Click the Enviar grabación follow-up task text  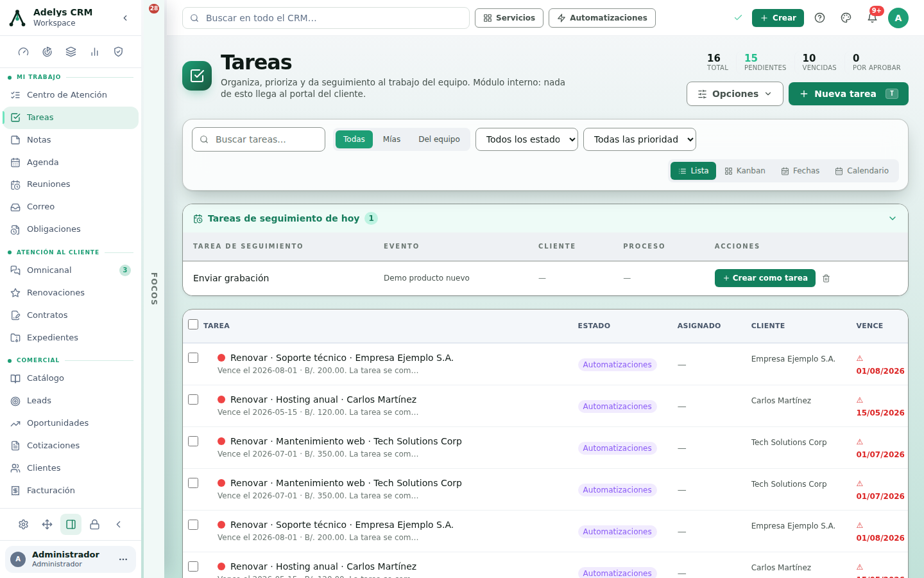click(231, 278)
